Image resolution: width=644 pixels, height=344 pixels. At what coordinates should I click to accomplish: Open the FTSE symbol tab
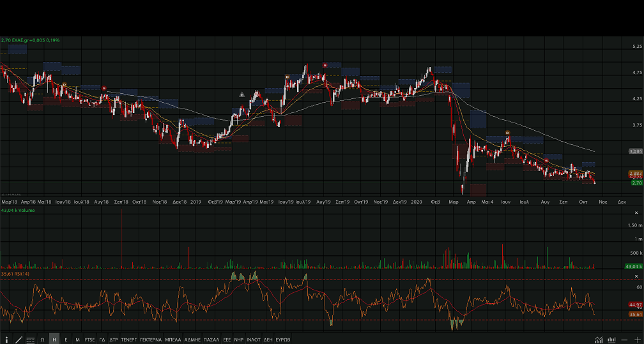tap(89, 340)
